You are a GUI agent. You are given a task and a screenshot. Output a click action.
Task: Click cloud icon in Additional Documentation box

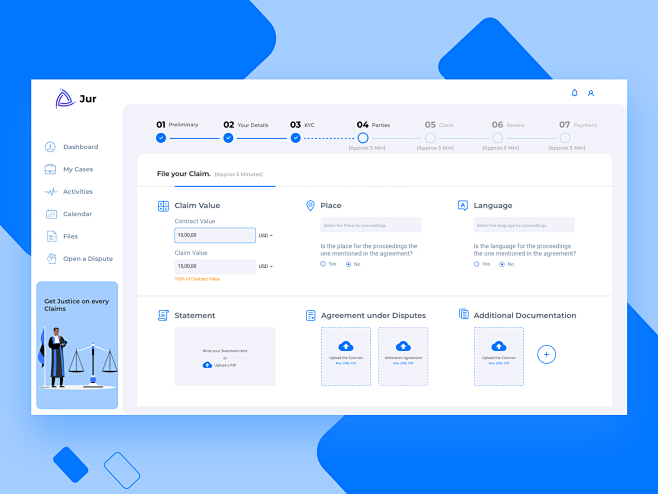pos(499,346)
